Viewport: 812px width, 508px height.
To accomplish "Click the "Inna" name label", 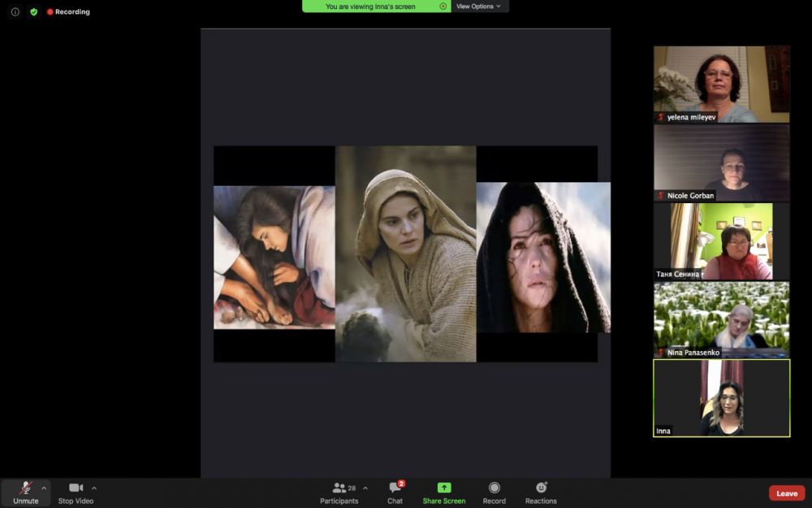I will 663,431.
